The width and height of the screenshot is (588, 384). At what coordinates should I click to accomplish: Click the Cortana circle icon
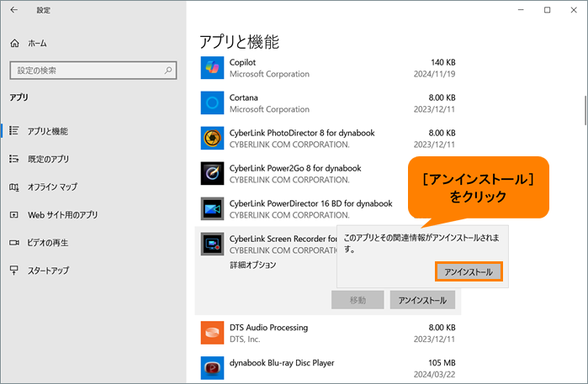click(212, 103)
